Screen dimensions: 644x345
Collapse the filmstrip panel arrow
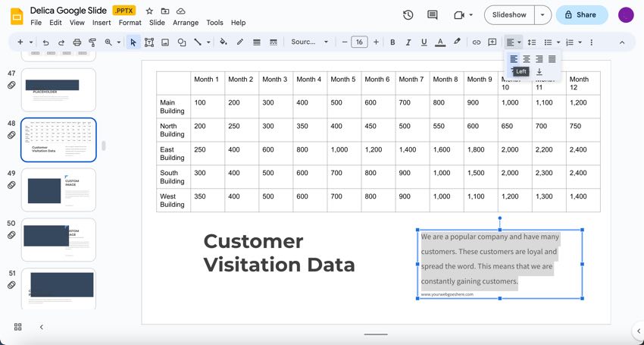point(42,327)
